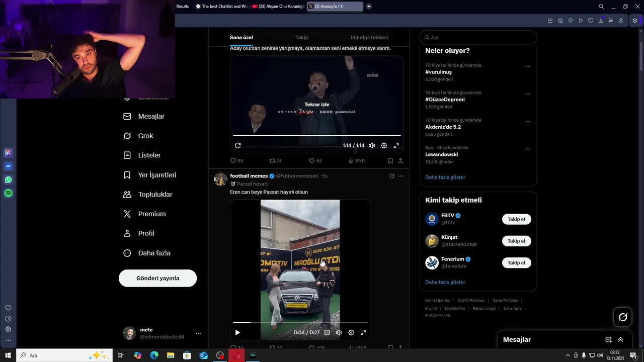Open Grok from the sidebar
Screen dimensions: 644x362
click(x=138, y=136)
